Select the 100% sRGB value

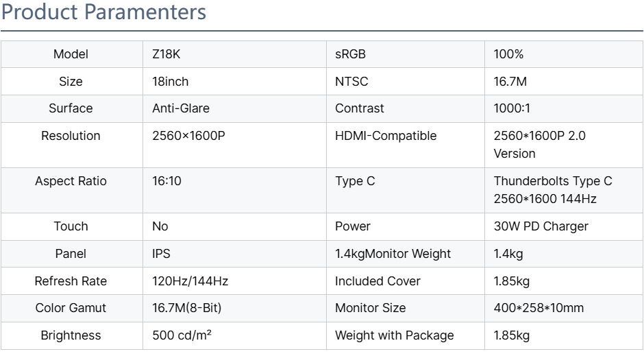point(508,54)
